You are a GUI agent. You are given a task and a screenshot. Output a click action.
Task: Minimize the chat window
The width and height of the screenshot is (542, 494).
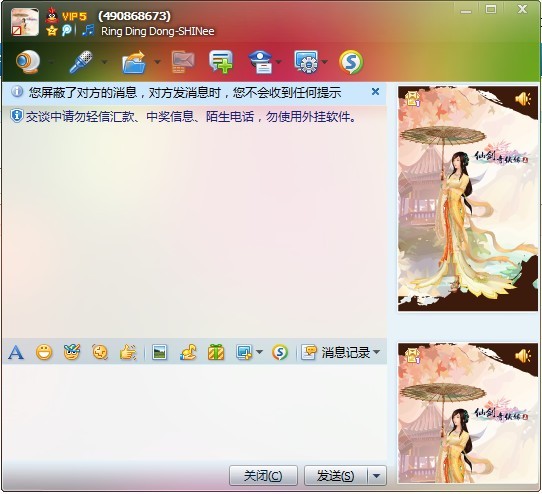tap(466, 10)
